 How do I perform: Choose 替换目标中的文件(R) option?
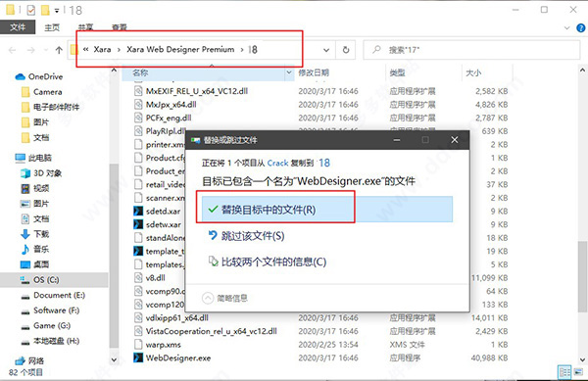click(327, 210)
